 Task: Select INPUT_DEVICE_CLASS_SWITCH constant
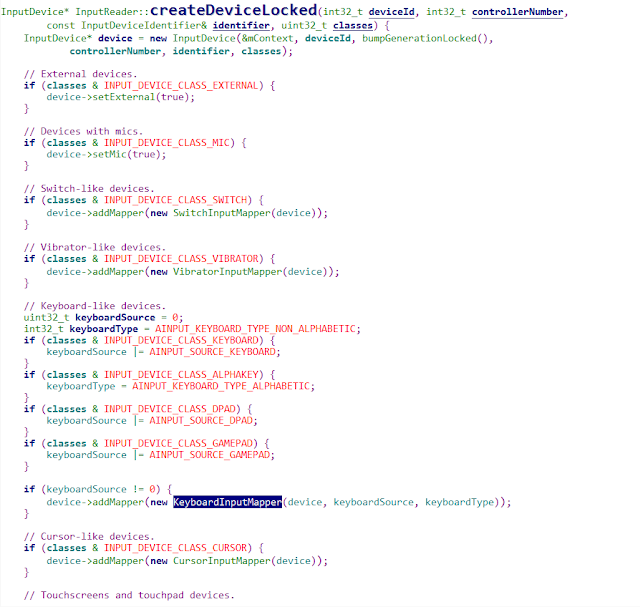click(176, 200)
